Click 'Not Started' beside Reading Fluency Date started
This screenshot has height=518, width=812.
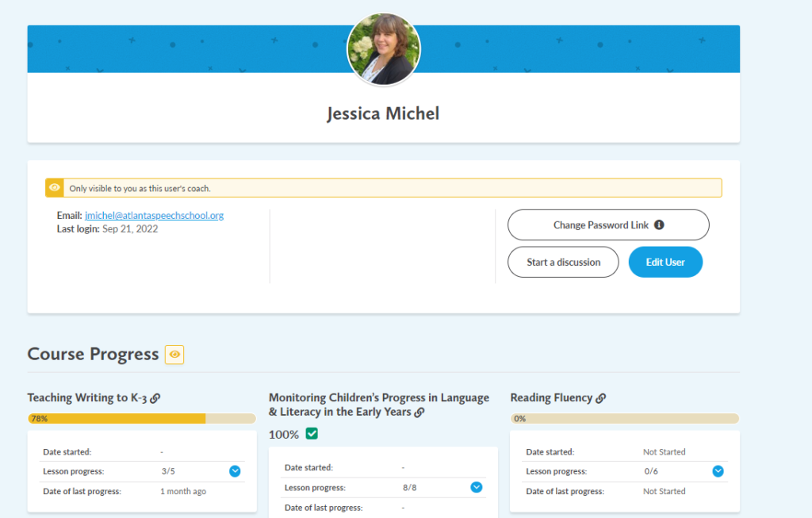point(665,451)
